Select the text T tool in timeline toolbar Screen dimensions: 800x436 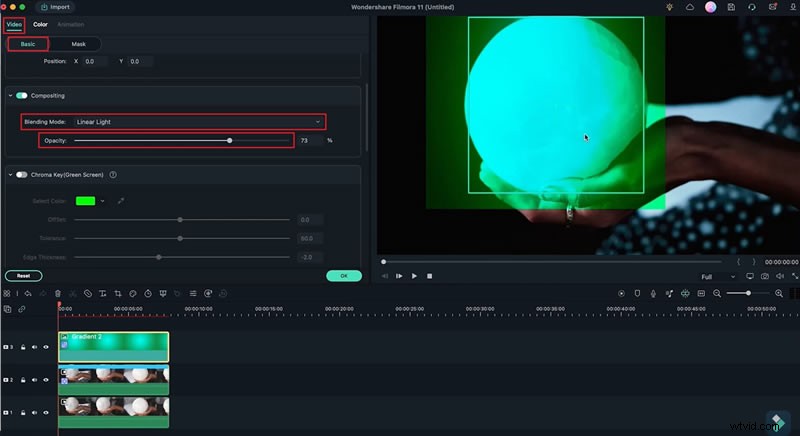pyautogui.click(x=103, y=294)
